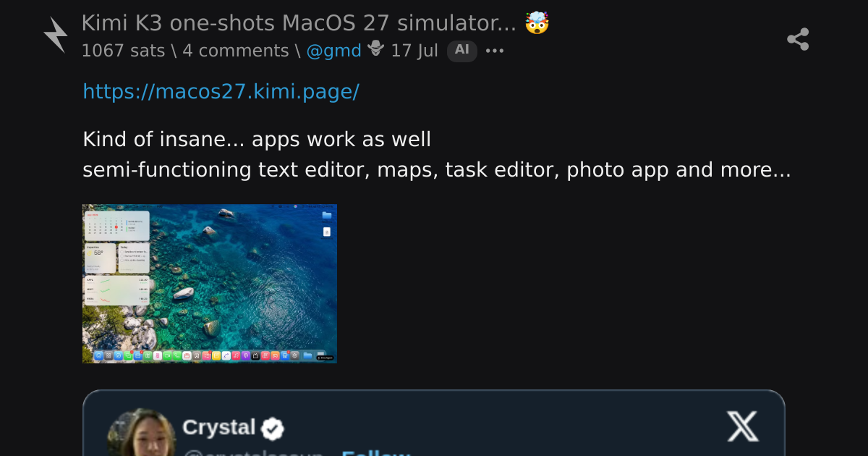The height and width of the screenshot is (456, 868).
Task: Open the X logo in the tweet card
Action: click(742, 426)
